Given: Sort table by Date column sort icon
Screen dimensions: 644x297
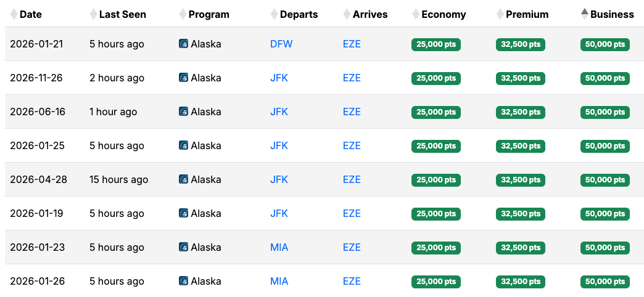Looking at the screenshot, I should [14, 14].
